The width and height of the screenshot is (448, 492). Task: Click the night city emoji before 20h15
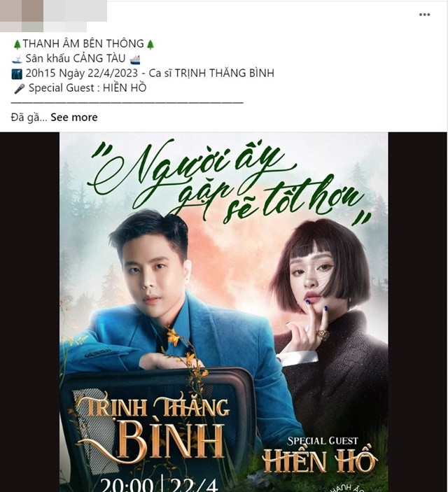point(17,73)
